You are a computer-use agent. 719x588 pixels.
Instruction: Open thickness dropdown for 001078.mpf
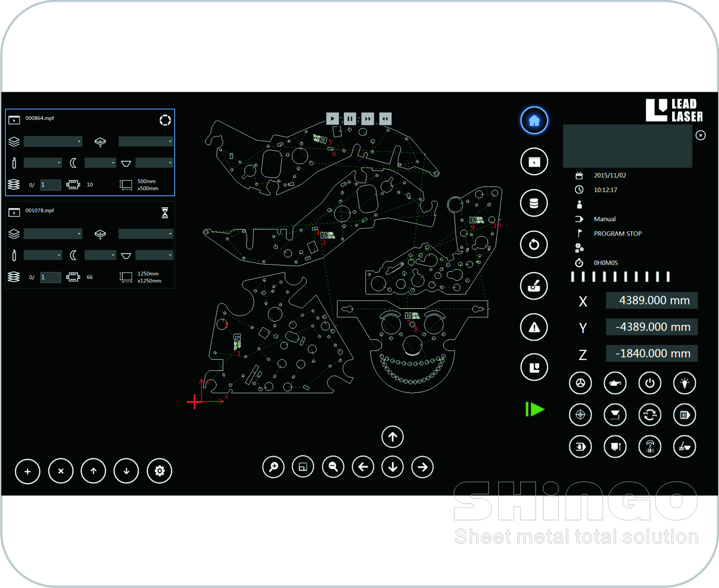click(x=146, y=234)
